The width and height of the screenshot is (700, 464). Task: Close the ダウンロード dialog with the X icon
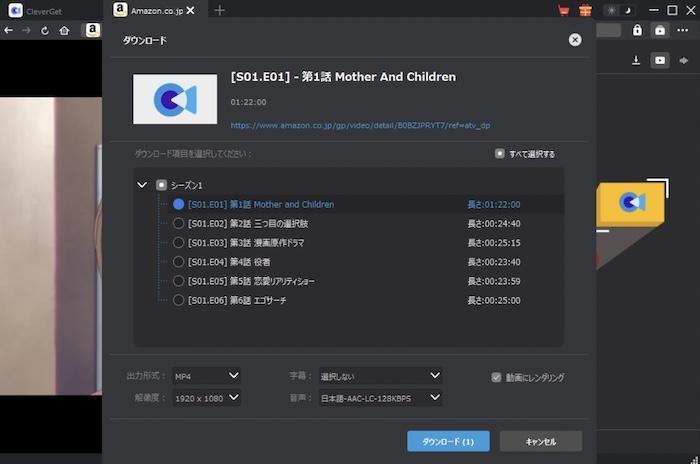tap(575, 40)
